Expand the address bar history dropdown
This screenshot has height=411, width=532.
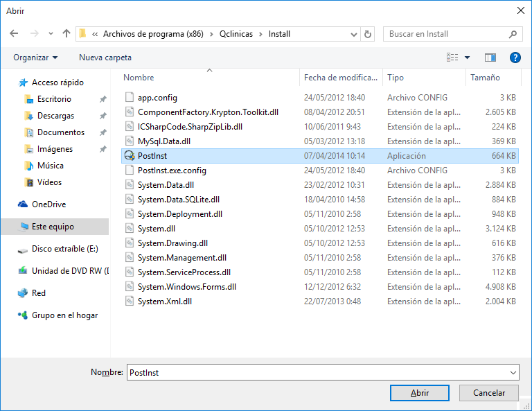(x=354, y=34)
